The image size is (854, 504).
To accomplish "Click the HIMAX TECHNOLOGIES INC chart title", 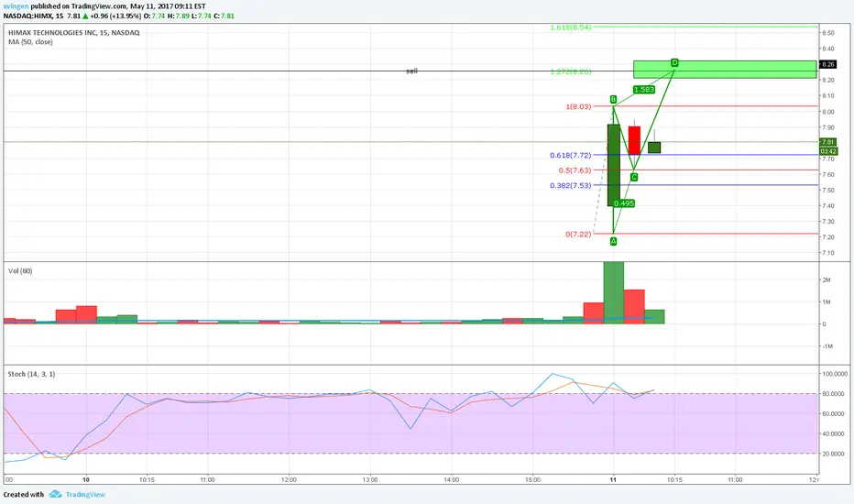I will tap(73, 33).
